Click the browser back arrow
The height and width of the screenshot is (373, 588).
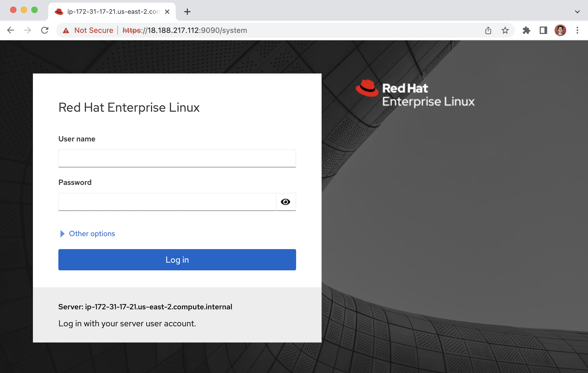(11, 30)
